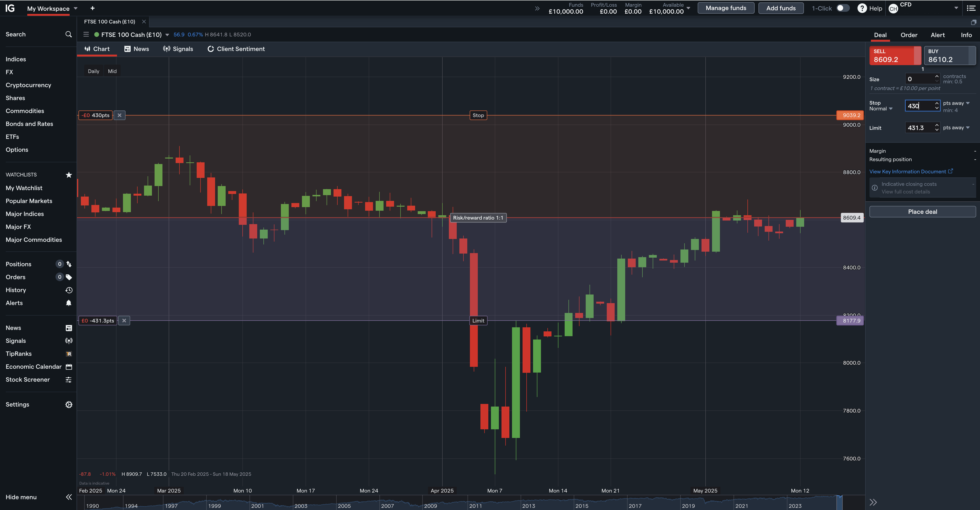The height and width of the screenshot is (510, 980).
Task: Open Mid price type selector
Action: [x=112, y=71]
